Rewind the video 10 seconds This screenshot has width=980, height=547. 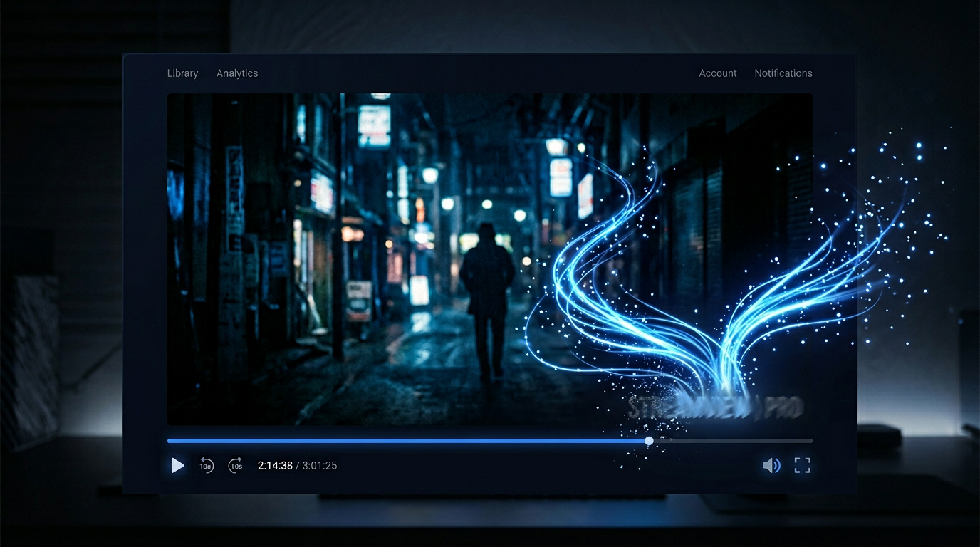click(x=207, y=466)
